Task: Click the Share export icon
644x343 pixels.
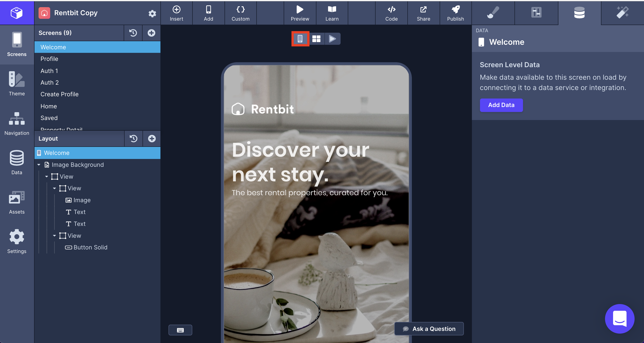Action: (x=423, y=13)
